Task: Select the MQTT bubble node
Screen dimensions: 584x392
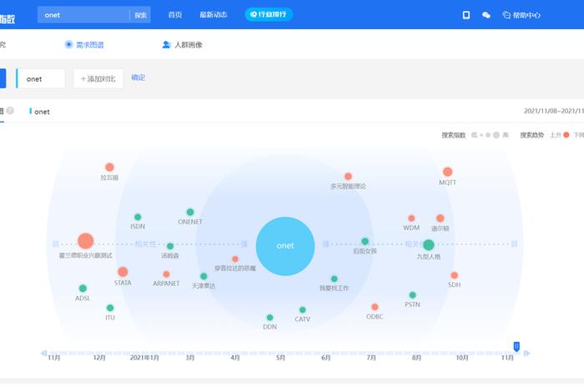Action: point(448,172)
